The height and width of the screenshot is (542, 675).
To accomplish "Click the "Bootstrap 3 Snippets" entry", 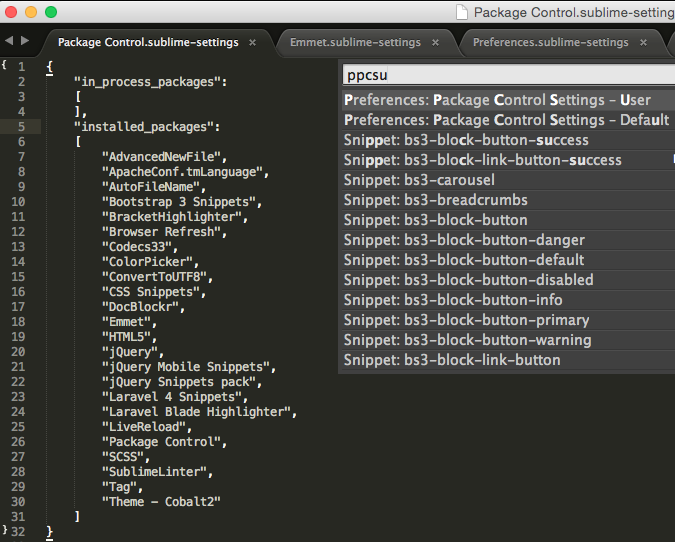I will click(x=182, y=202).
